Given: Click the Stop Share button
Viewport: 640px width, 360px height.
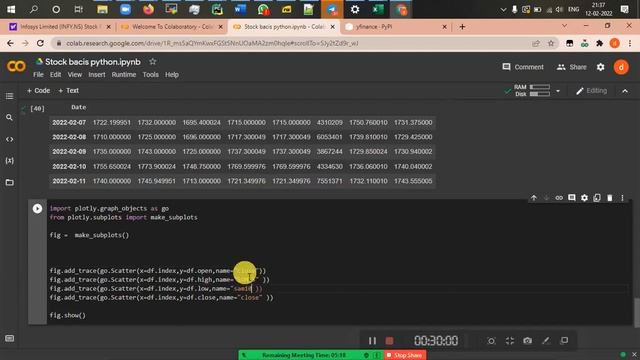Looking at the screenshot, I should pos(405,355).
